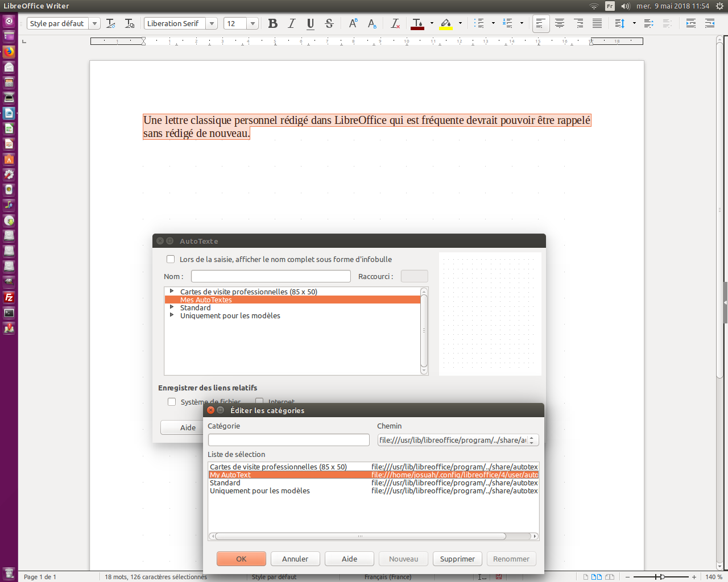Select 'Uniquement pour les modèles' in the Liste de sélection
The height and width of the screenshot is (582, 728).
[373, 490]
